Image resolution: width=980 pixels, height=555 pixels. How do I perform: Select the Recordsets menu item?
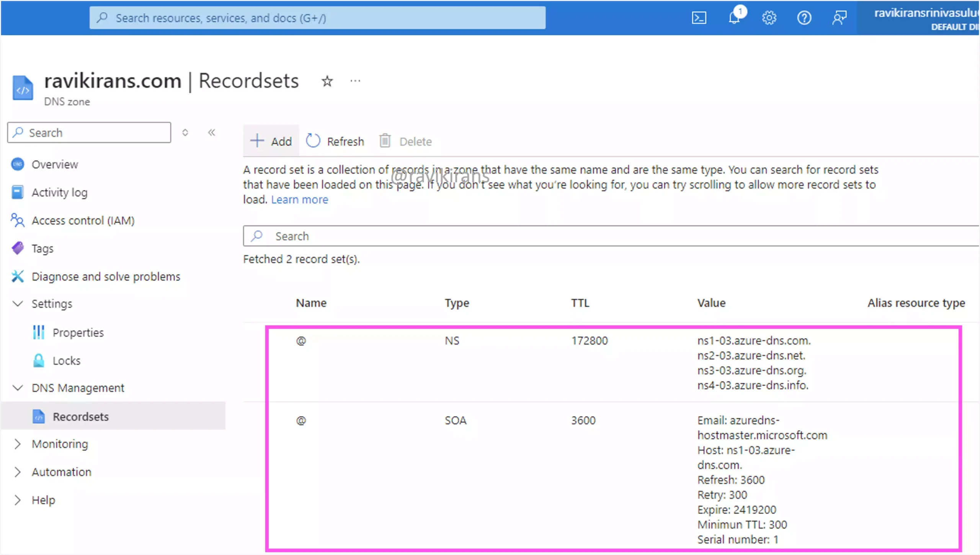click(x=113, y=417)
